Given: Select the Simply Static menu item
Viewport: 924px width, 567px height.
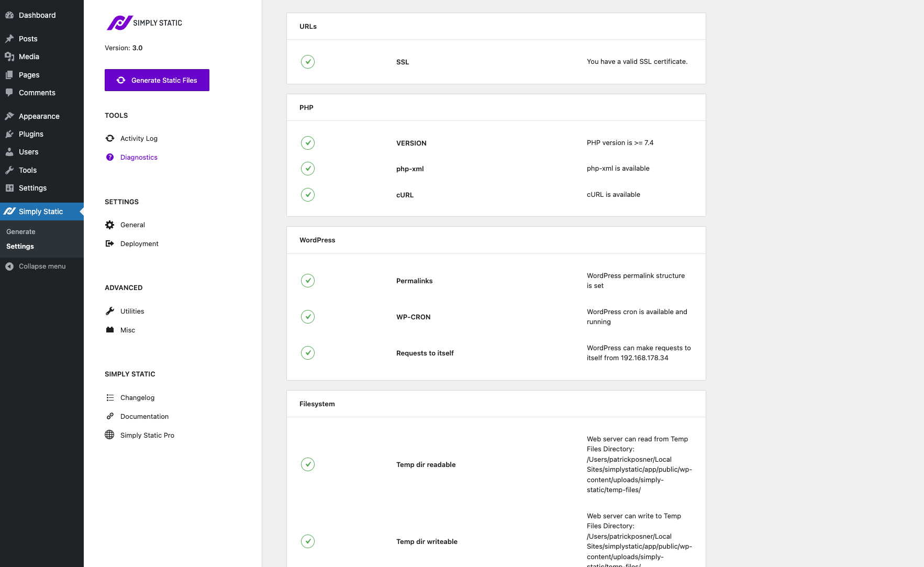Looking at the screenshot, I should point(42,212).
